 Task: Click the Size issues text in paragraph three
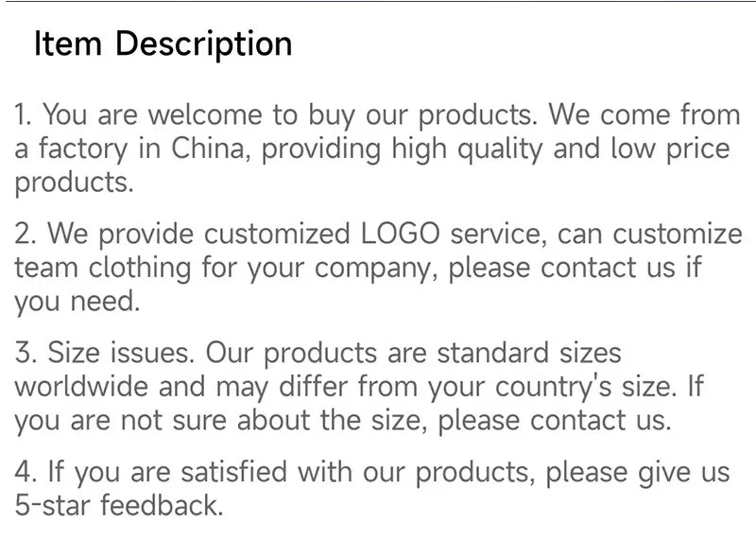(x=121, y=353)
